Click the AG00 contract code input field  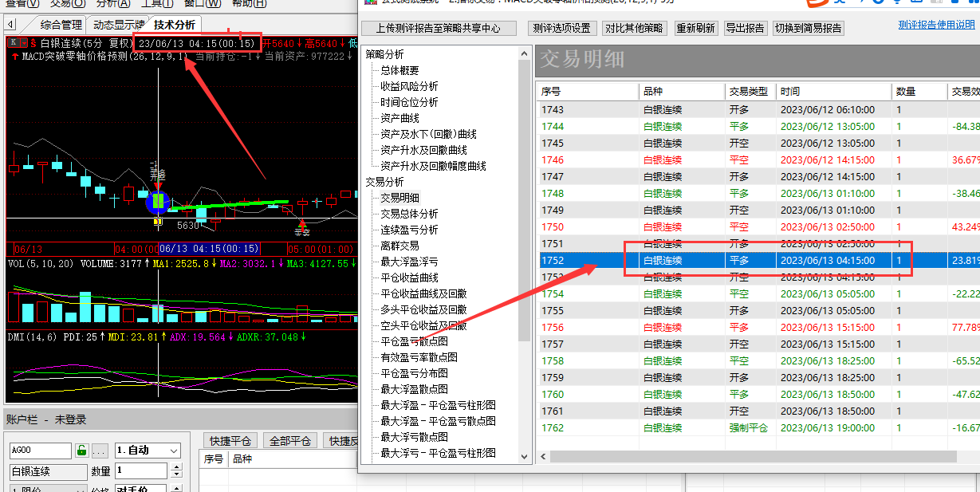[40, 451]
